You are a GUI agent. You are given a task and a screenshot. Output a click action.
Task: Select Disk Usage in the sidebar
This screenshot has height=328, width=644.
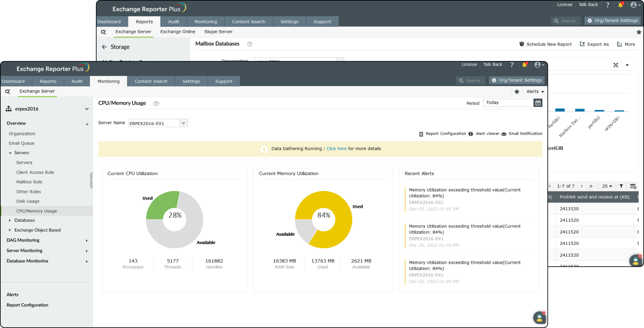point(28,201)
